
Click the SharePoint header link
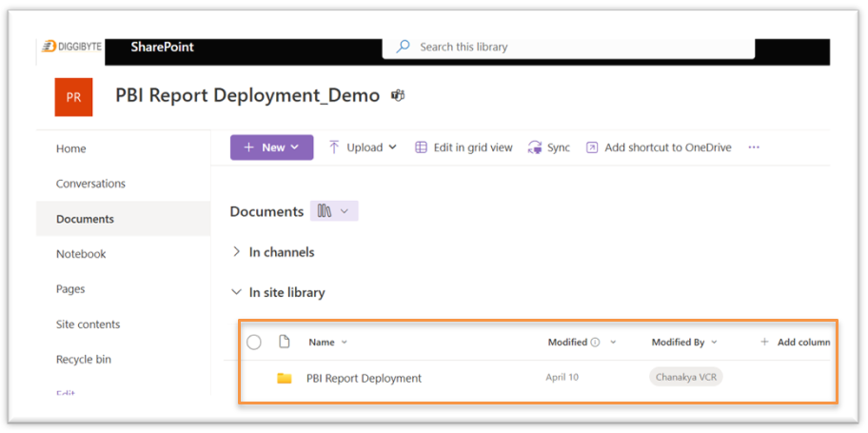point(162,47)
